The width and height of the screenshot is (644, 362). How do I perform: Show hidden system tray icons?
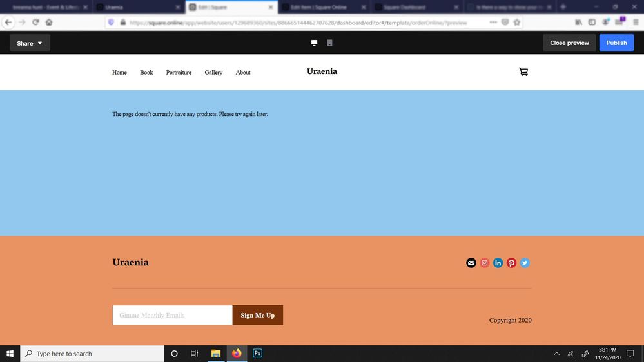click(x=556, y=354)
